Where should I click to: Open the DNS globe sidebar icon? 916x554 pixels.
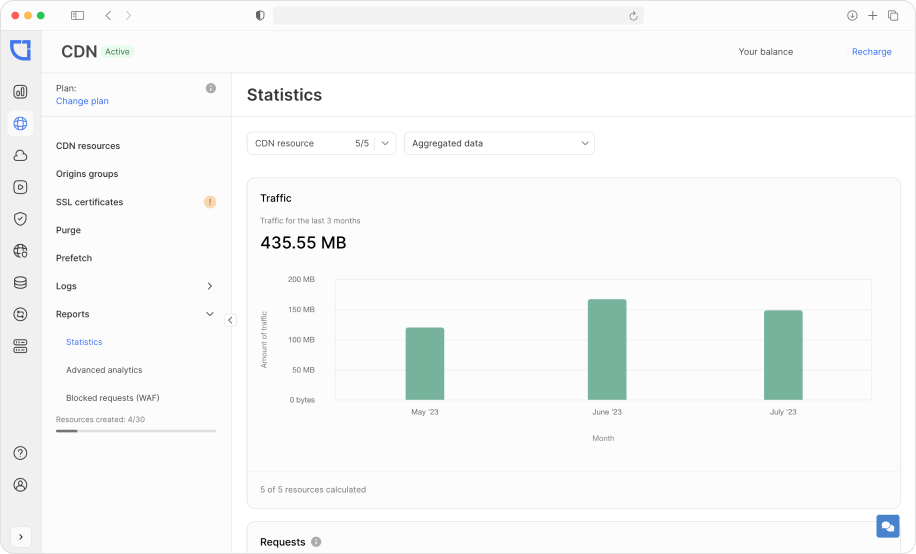tap(20, 251)
